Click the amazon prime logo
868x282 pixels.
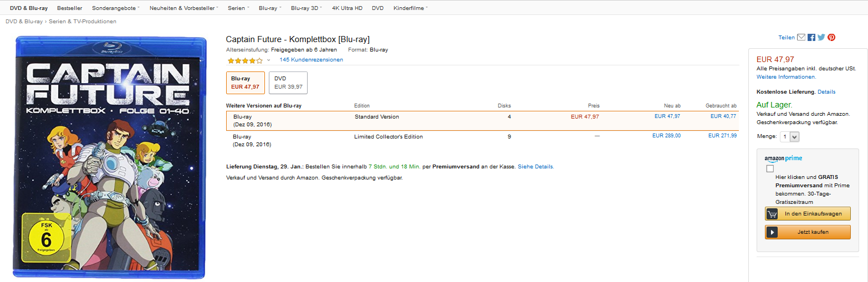[783, 159]
